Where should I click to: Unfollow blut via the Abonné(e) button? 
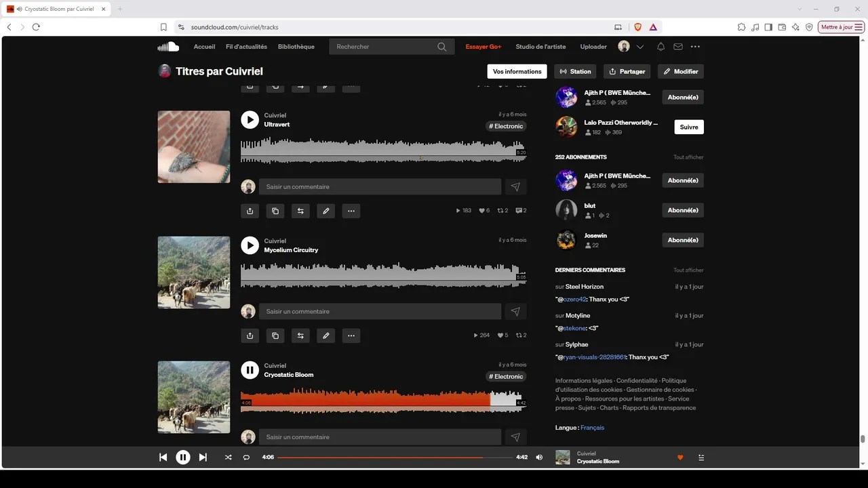tap(683, 210)
